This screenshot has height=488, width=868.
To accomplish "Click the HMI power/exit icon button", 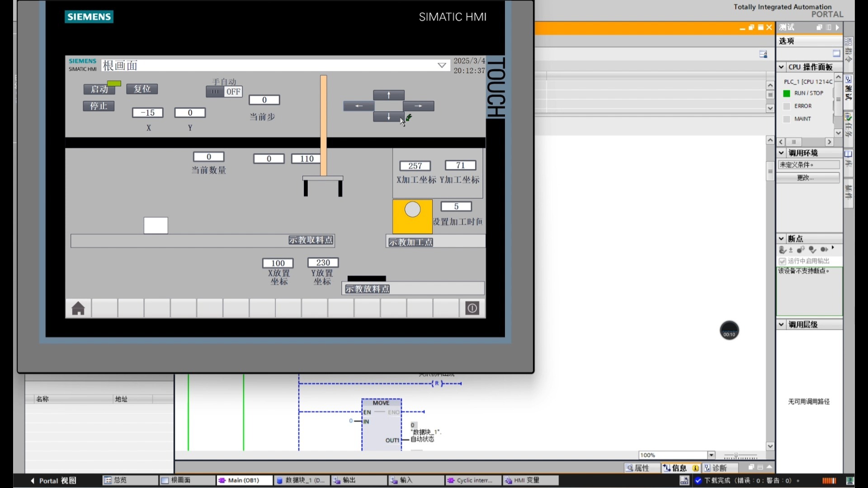I will click(472, 309).
